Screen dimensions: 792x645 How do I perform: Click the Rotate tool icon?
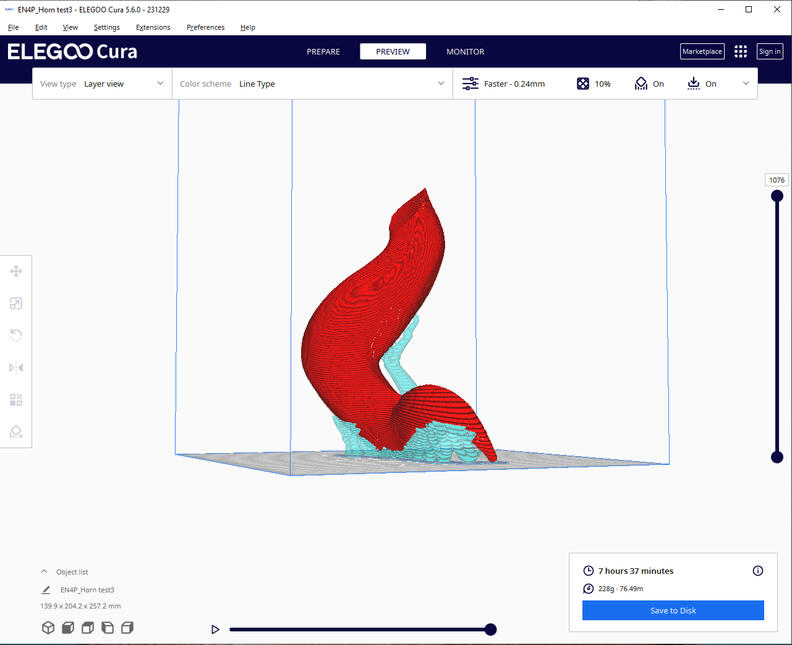(16, 336)
